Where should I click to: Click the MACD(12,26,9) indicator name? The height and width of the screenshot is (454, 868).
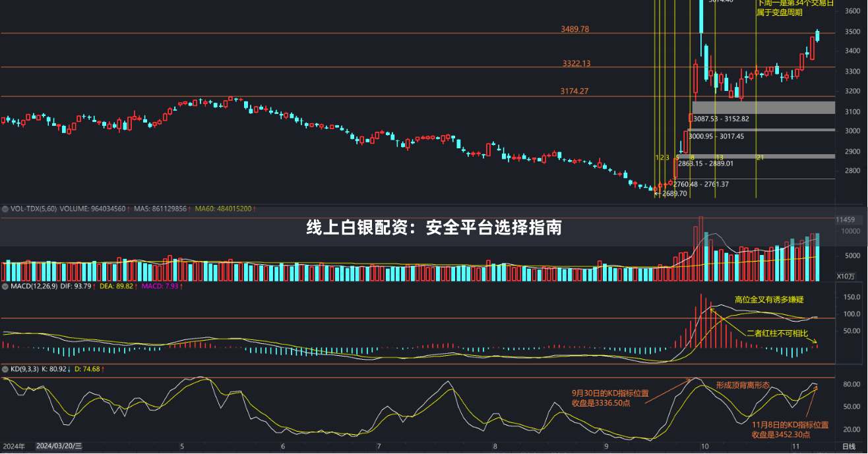point(33,287)
